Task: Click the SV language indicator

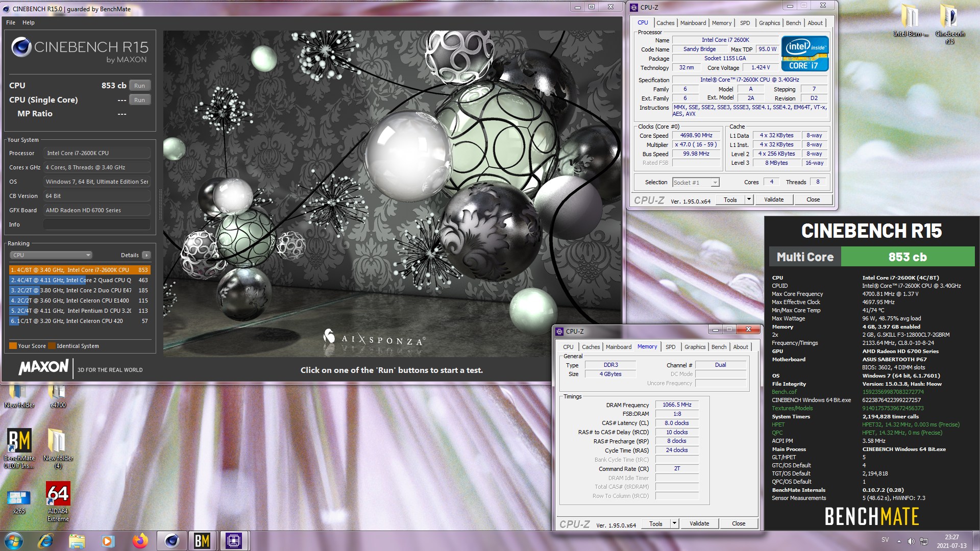Action: [x=885, y=540]
